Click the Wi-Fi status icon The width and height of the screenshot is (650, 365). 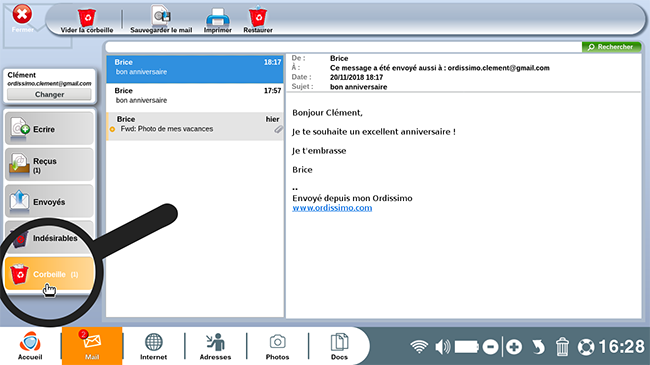pos(419,347)
